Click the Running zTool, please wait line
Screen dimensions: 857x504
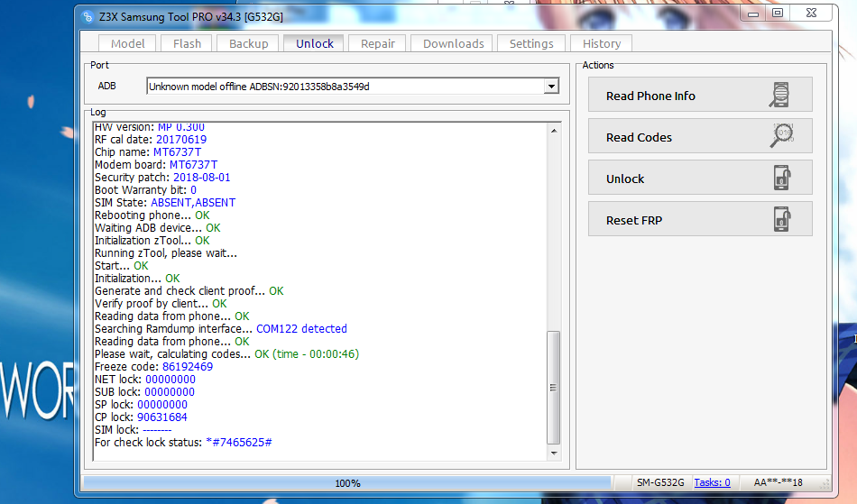tap(166, 252)
